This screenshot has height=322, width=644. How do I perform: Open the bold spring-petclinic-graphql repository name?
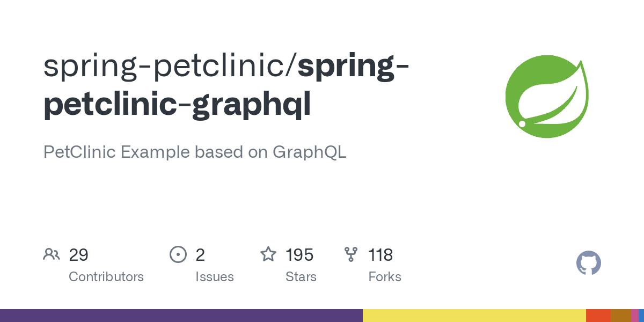point(226,86)
